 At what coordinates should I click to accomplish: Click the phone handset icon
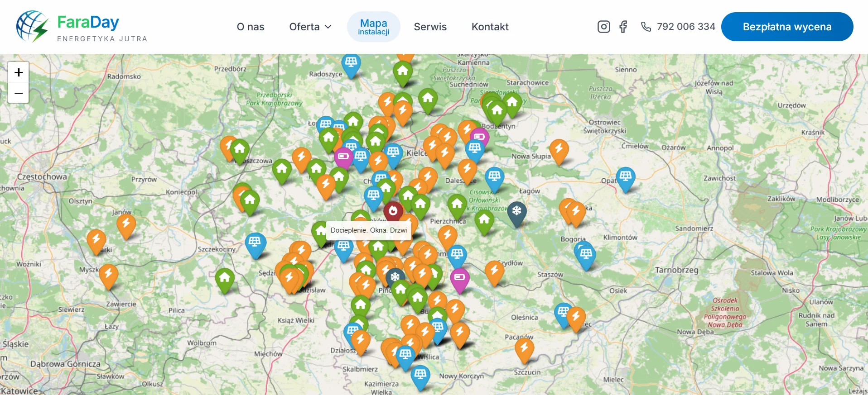point(646,27)
